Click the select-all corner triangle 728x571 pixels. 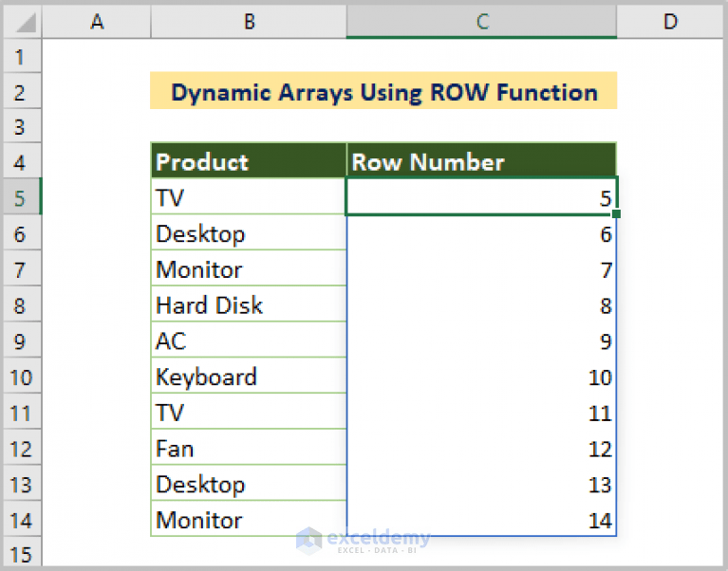point(25,23)
